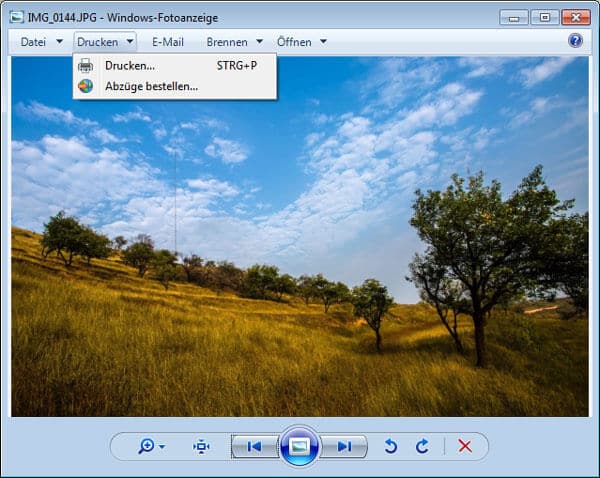Go to the previous photo
This screenshot has height=478, width=600.
point(254,446)
